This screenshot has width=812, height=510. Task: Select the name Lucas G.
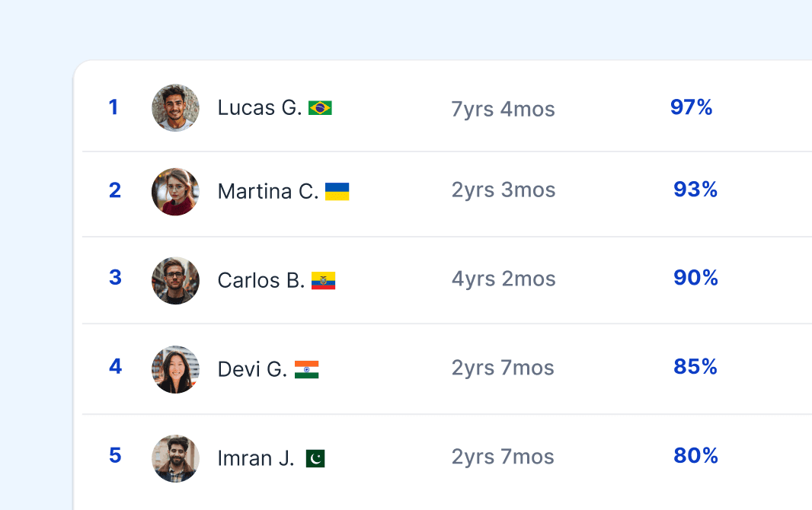pyautogui.click(x=260, y=107)
